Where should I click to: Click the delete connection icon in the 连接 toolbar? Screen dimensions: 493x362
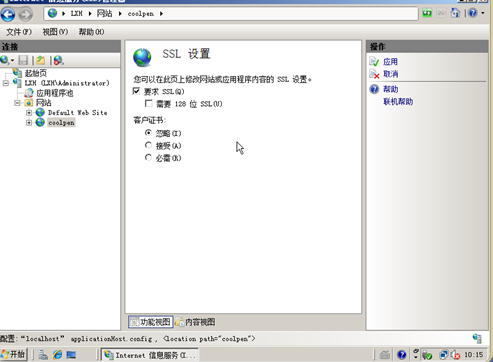pos(58,60)
